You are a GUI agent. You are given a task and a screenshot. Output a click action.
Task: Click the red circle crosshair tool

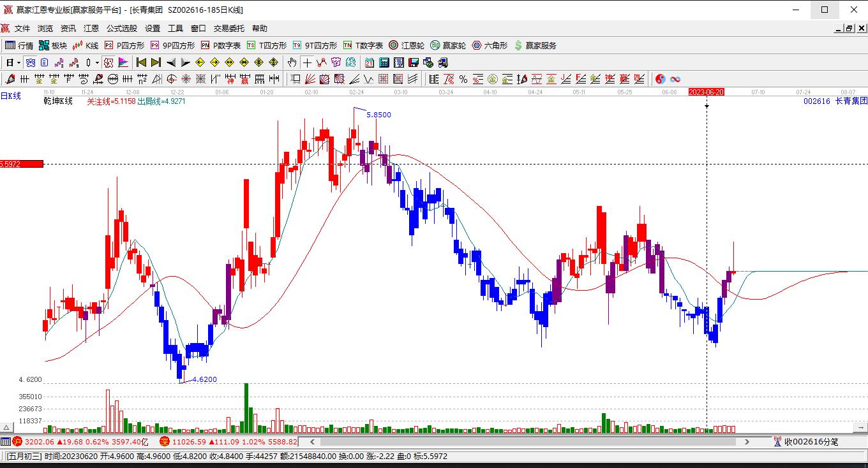[171, 79]
